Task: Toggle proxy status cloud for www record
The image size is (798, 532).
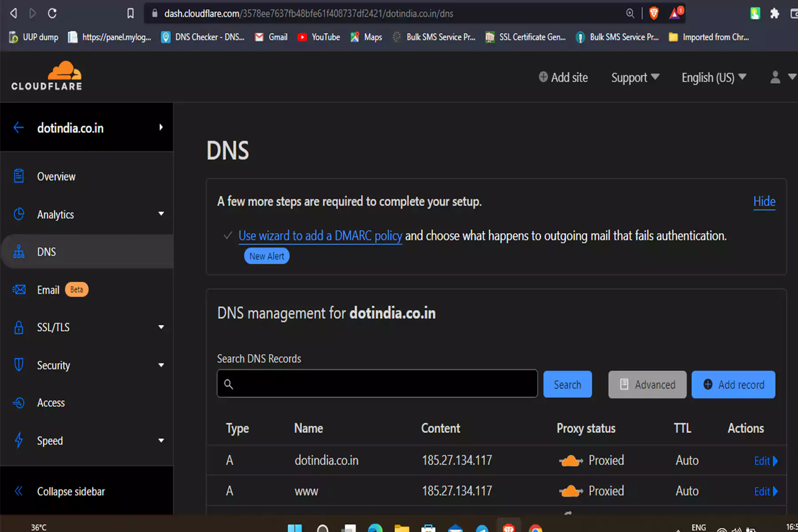Action: 571,491
